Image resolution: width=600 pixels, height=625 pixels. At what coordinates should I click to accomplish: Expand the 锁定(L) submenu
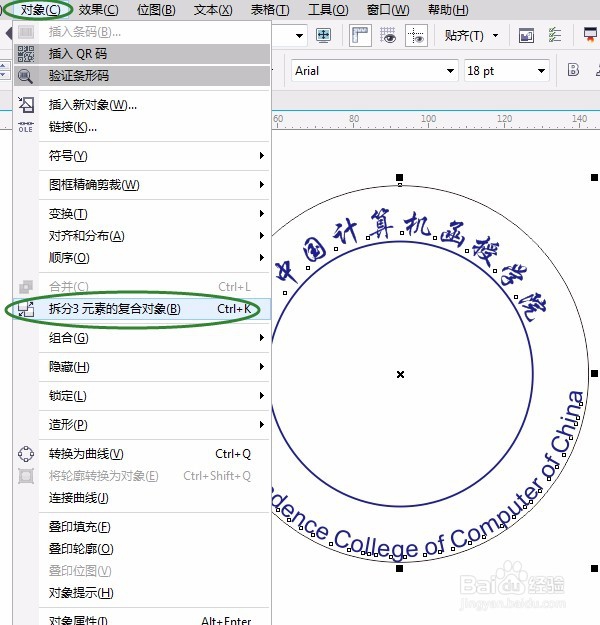point(142,396)
